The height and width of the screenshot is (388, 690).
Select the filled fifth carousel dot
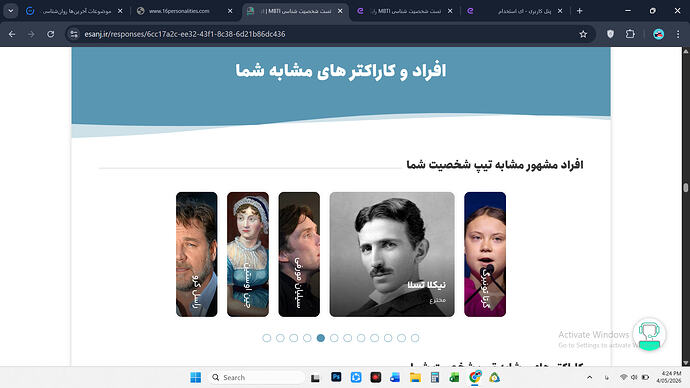click(321, 338)
